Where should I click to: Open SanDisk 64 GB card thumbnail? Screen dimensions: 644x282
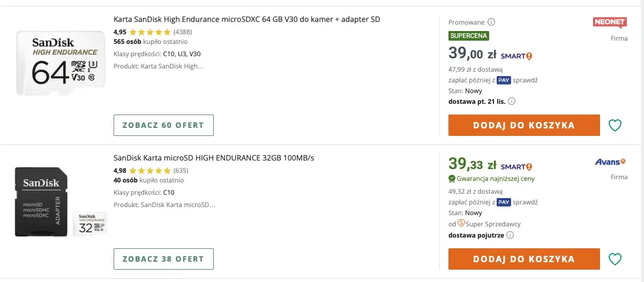point(60,63)
